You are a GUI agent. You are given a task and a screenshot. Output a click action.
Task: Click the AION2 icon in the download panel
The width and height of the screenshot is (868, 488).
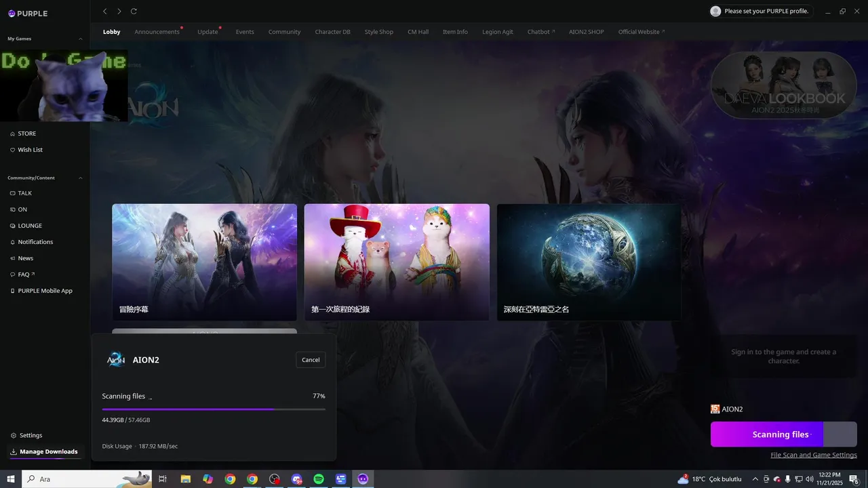coord(115,360)
